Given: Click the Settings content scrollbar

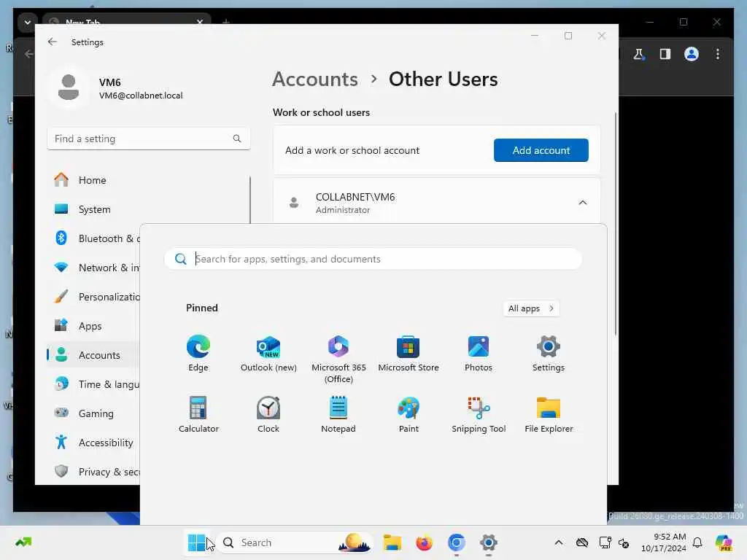Looking at the screenshot, I should click(616, 224).
